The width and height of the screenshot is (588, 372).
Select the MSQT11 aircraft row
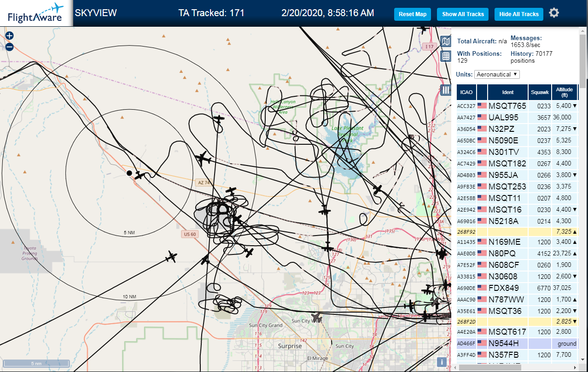click(517, 198)
